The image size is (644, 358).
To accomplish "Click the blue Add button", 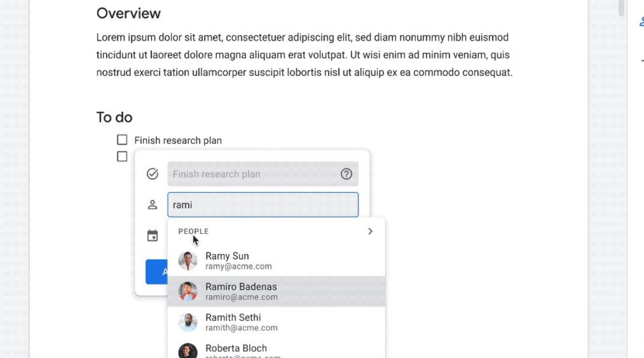I will pos(156,272).
